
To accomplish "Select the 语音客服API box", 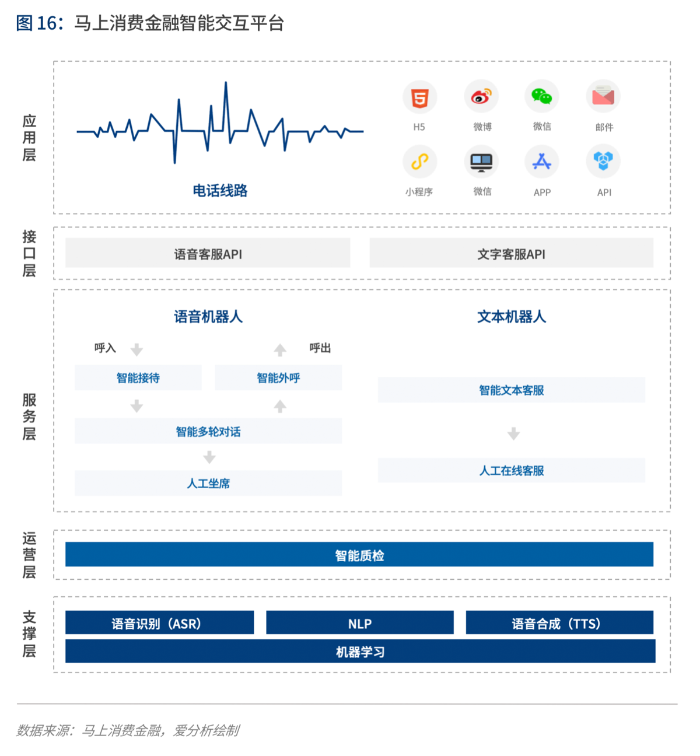I will [x=208, y=253].
